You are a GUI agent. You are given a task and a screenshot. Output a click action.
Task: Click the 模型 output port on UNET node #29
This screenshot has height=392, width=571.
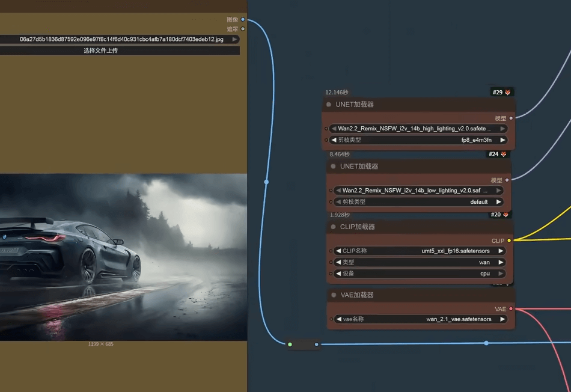[511, 118]
